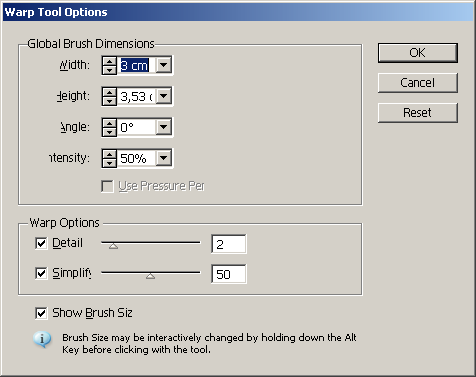Click the Intensity increment up arrow
The image size is (476, 377).
point(109,154)
